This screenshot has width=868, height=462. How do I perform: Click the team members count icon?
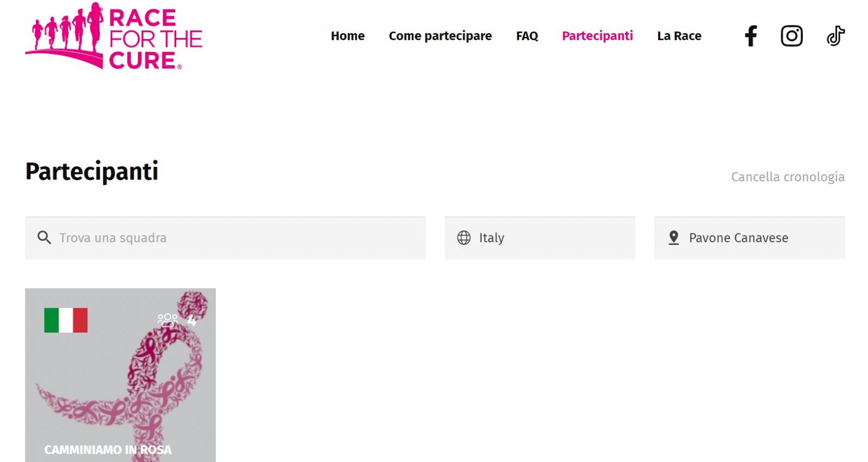[168, 320]
